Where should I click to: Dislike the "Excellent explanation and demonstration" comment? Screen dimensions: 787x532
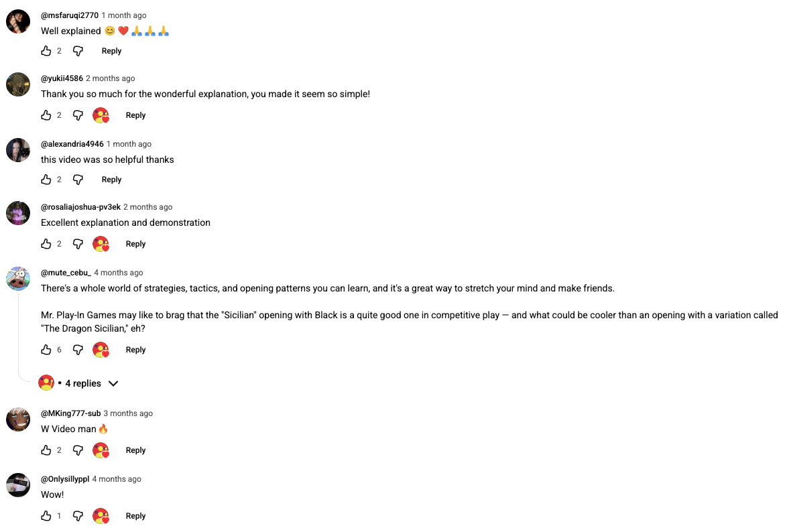[78, 244]
